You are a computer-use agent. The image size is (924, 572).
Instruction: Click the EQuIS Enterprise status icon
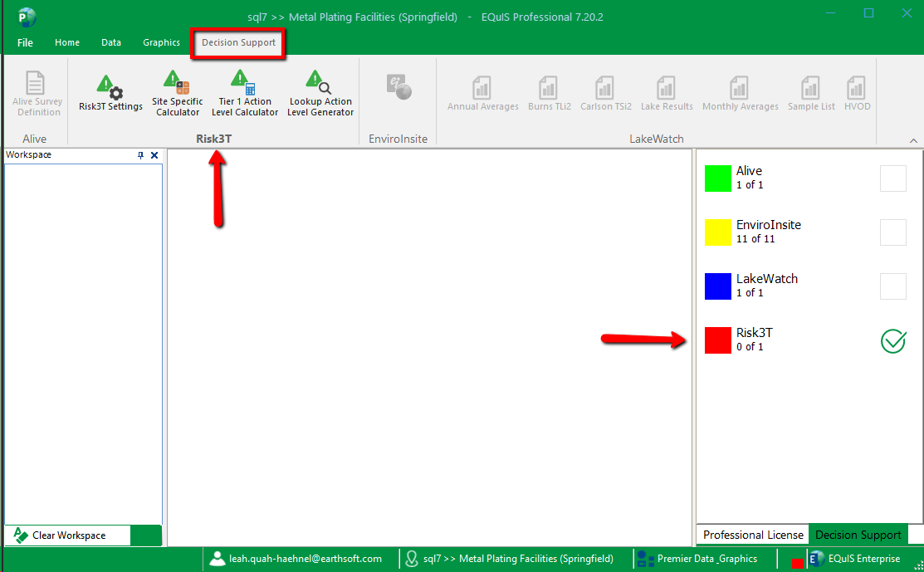pos(816,559)
